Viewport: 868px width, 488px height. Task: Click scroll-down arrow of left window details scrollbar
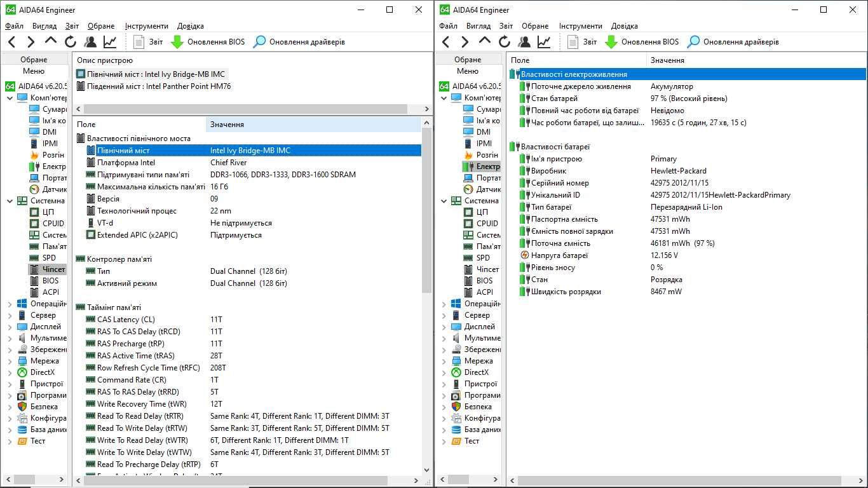[427, 470]
